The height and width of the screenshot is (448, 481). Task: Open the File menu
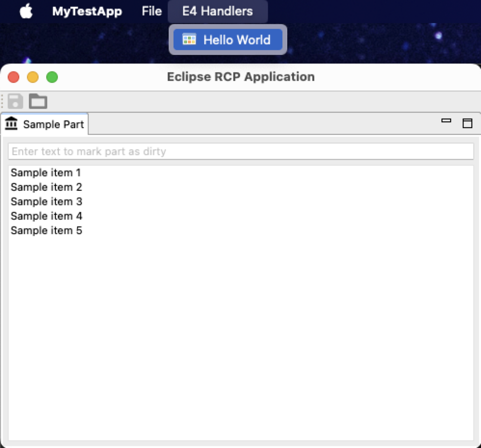pyautogui.click(x=151, y=12)
